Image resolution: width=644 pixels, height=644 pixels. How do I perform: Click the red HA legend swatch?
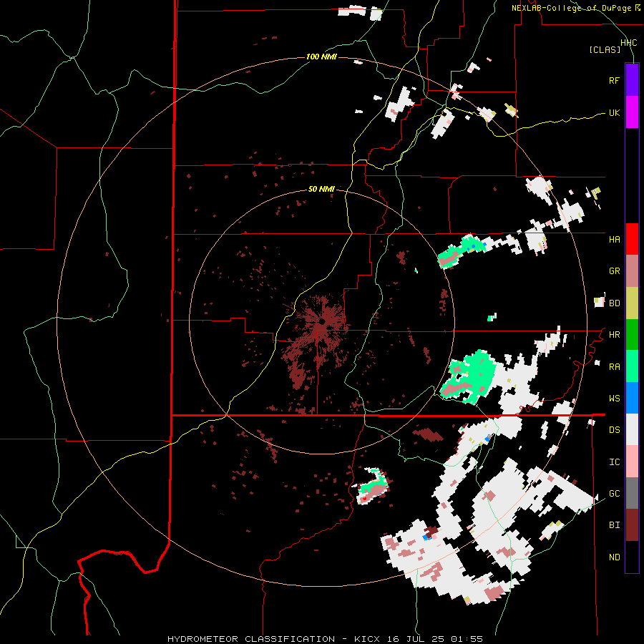click(632, 239)
